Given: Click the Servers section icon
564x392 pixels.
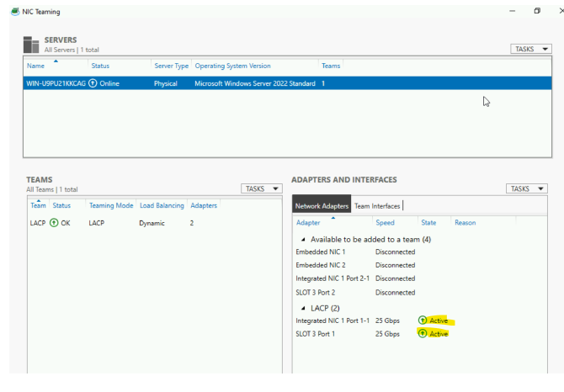Looking at the screenshot, I should tap(32, 44).
